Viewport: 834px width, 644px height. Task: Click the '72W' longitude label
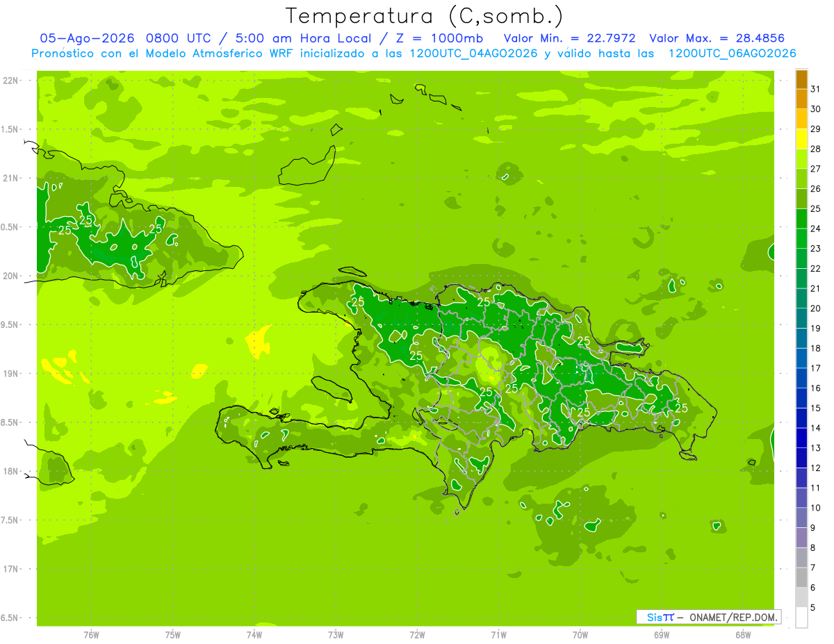tap(417, 635)
